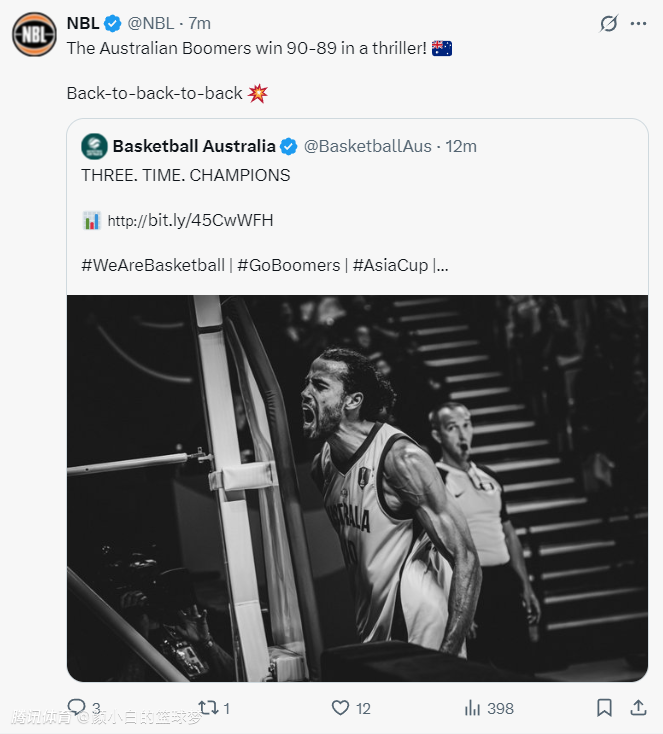Open the share post icon

(x=638, y=708)
